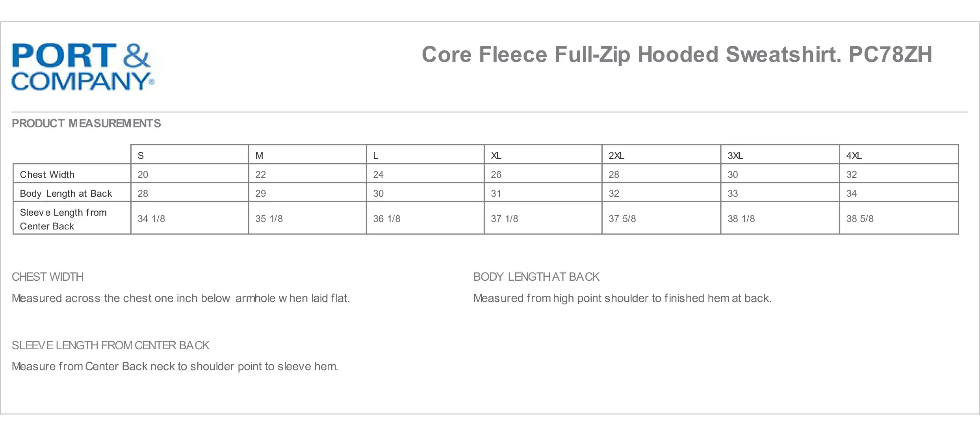Click the PRODUCT MEASUREMENTS heading
Image resolution: width=980 pixels, height=425 pixels.
click(86, 123)
